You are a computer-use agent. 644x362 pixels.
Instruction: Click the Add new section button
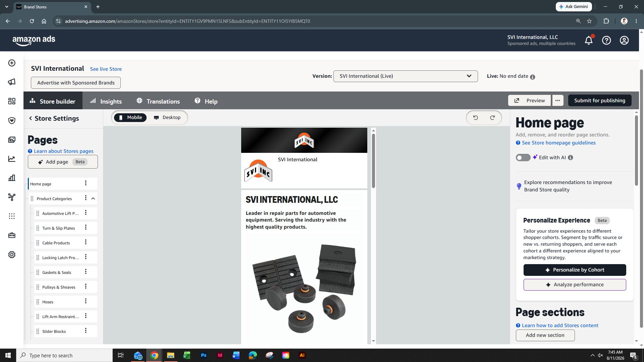[x=545, y=335]
